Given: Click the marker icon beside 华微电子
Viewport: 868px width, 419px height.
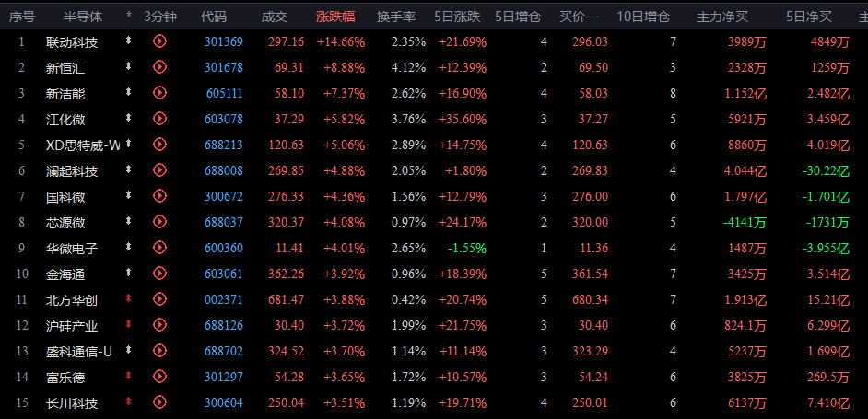Looking at the screenshot, I should (129, 246).
